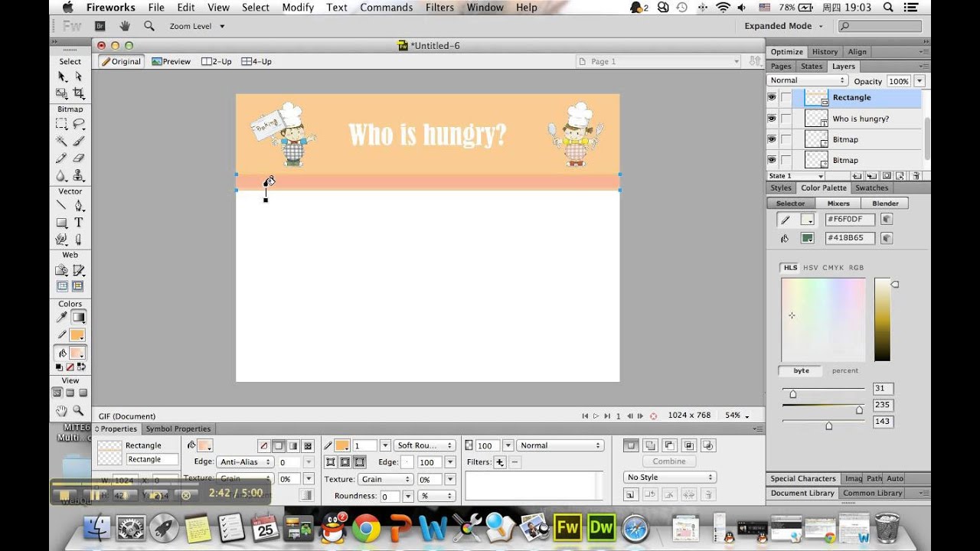Open the No Style dropdown

(670, 477)
